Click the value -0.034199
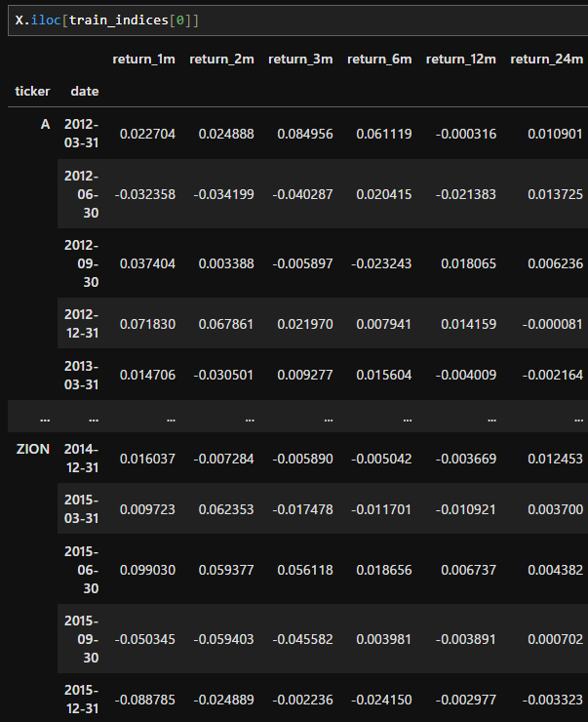The width and height of the screenshot is (588, 722). coord(223,194)
